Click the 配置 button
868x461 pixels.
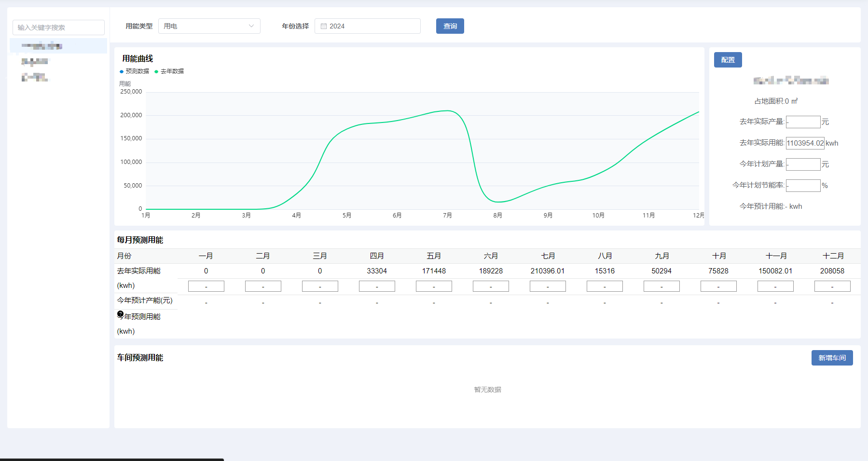728,60
